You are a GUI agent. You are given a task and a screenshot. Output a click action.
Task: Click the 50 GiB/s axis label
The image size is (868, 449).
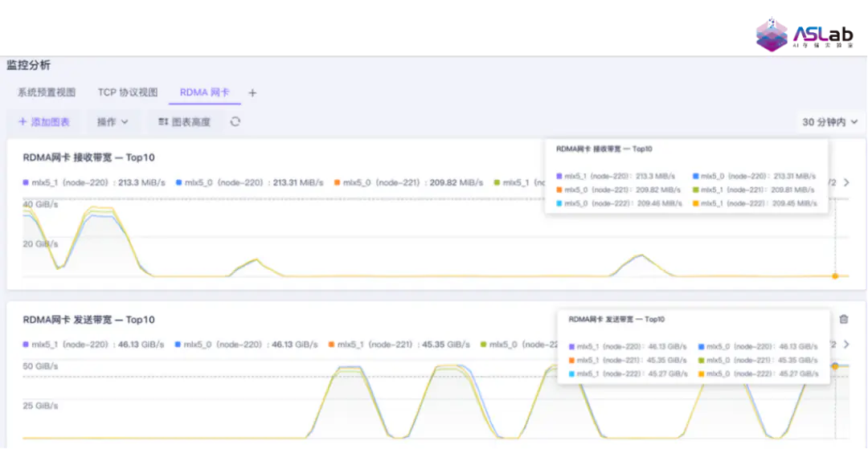[x=40, y=366]
